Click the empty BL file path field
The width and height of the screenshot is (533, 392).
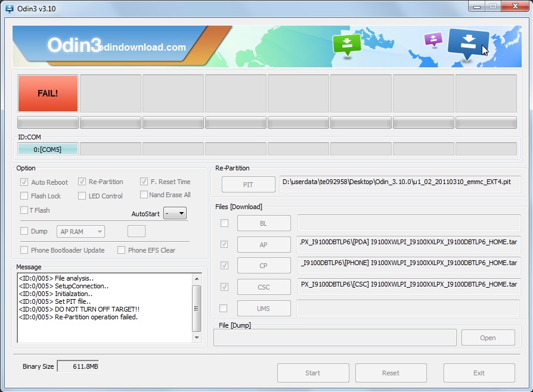(409, 223)
